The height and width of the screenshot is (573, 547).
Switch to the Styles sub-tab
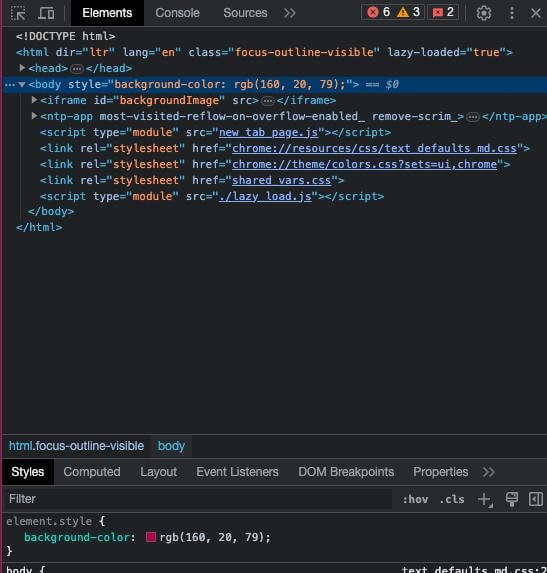(x=28, y=472)
